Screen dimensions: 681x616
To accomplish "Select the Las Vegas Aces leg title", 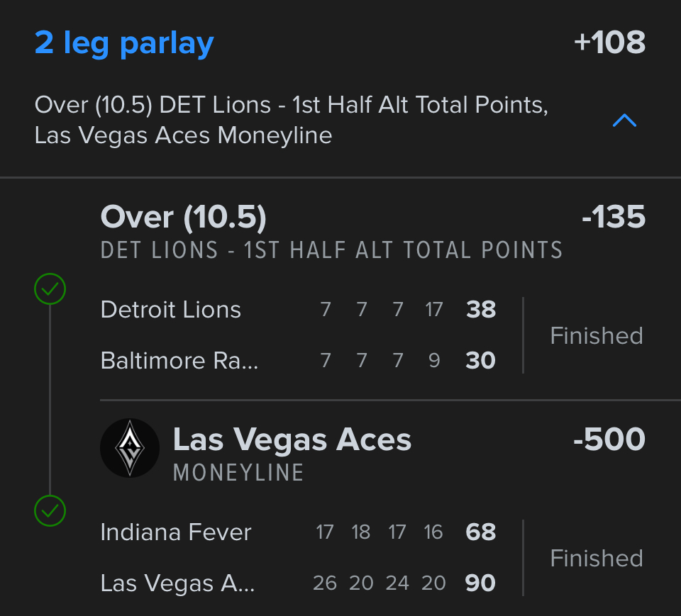I will coord(292,439).
